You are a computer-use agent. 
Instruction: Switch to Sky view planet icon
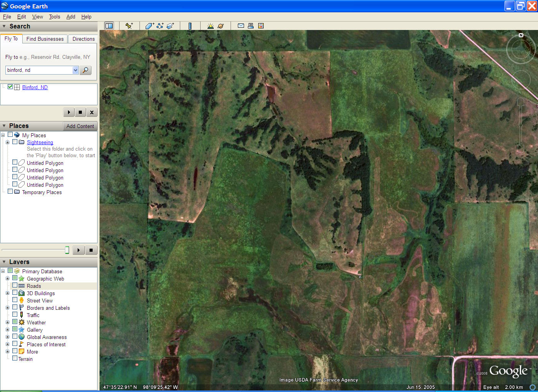[221, 26]
